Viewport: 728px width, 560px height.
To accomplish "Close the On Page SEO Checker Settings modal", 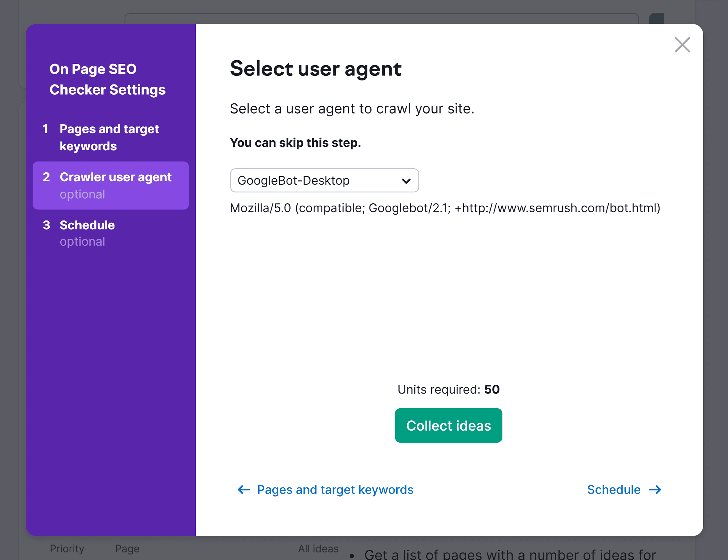I will coord(682,45).
